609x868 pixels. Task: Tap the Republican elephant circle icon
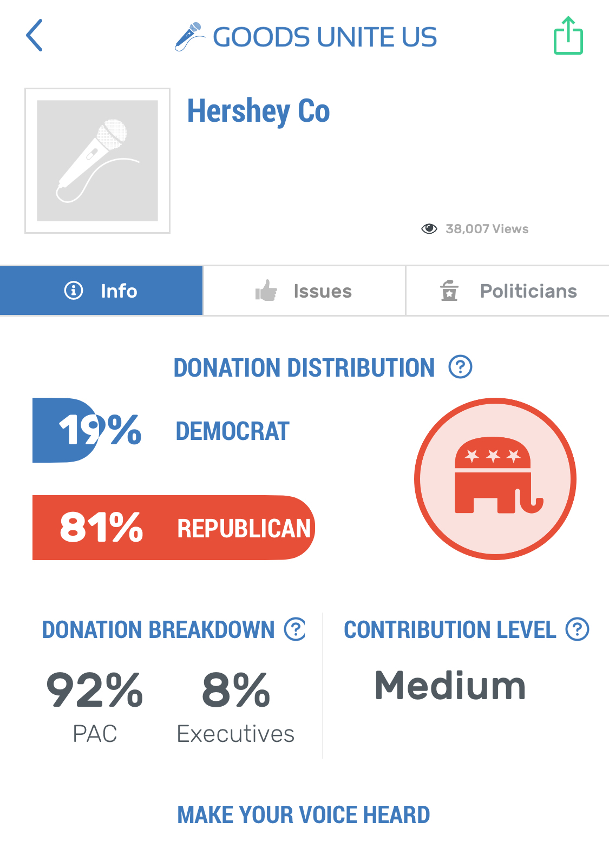point(495,479)
